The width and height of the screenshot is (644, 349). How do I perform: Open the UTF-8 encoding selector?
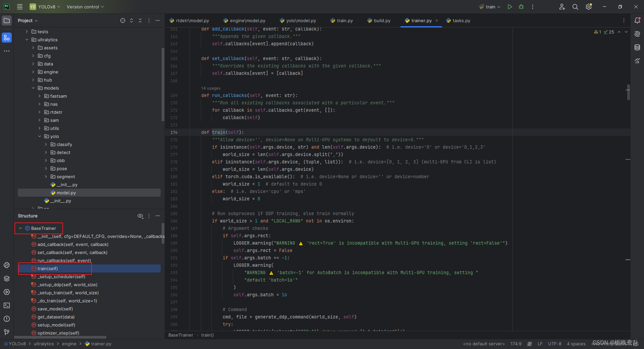point(554,344)
